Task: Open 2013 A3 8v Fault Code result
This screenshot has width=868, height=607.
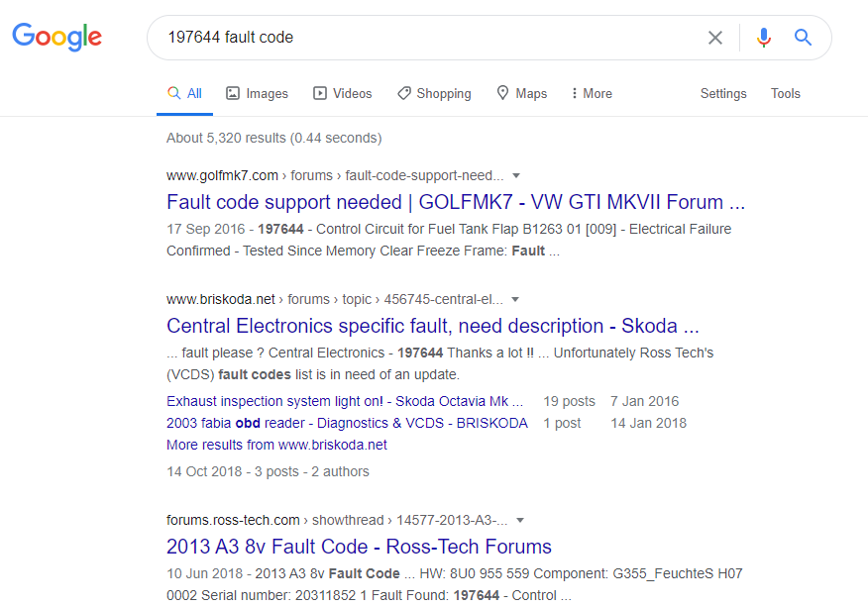Action: point(359,547)
